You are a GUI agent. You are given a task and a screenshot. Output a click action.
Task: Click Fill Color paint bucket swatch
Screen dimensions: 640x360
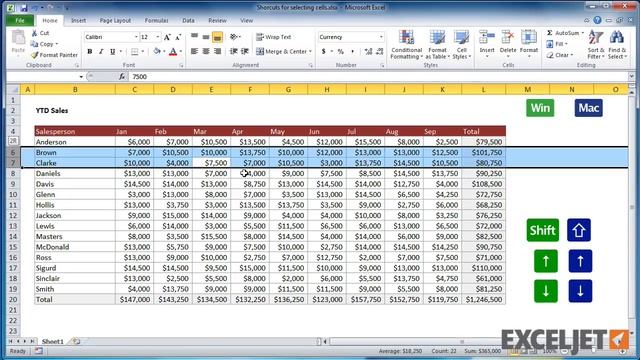click(x=157, y=51)
